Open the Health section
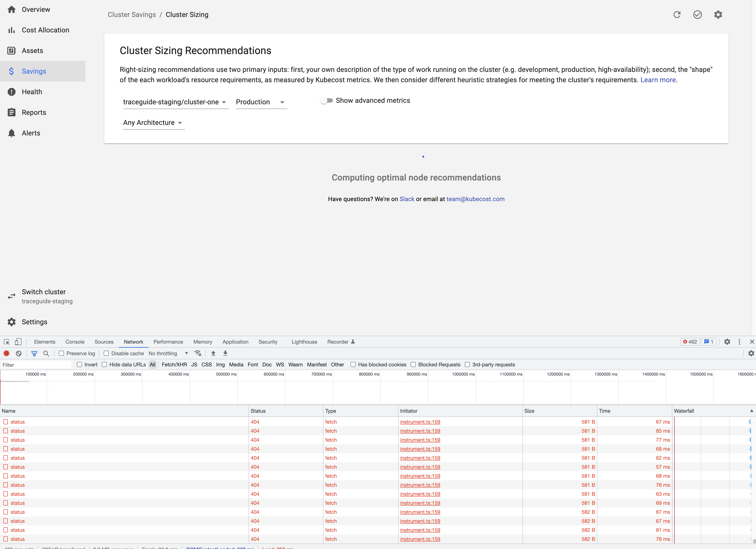 32,92
